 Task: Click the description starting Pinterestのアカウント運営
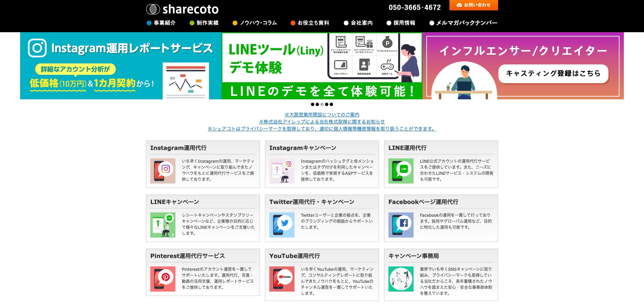(x=218, y=278)
